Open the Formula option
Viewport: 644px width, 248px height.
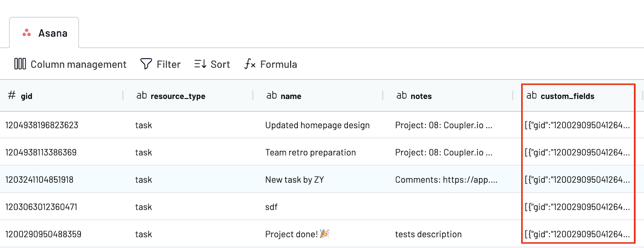[278, 64]
